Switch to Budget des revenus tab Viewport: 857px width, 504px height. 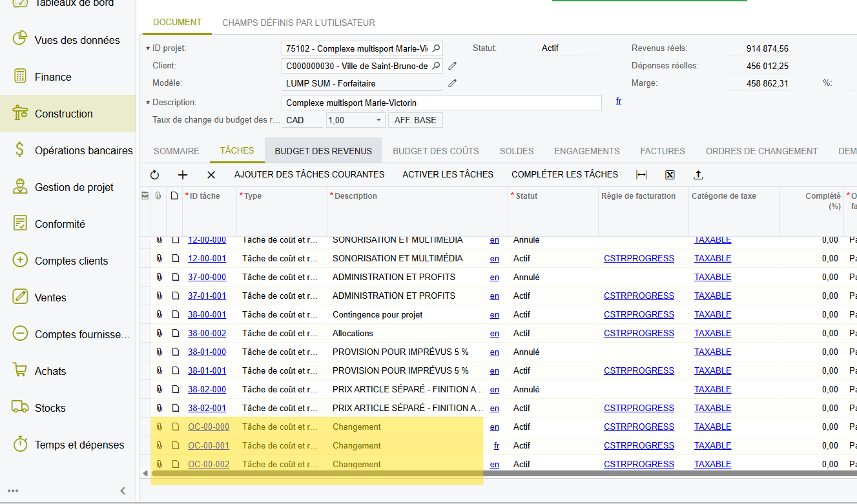(323, 151)
